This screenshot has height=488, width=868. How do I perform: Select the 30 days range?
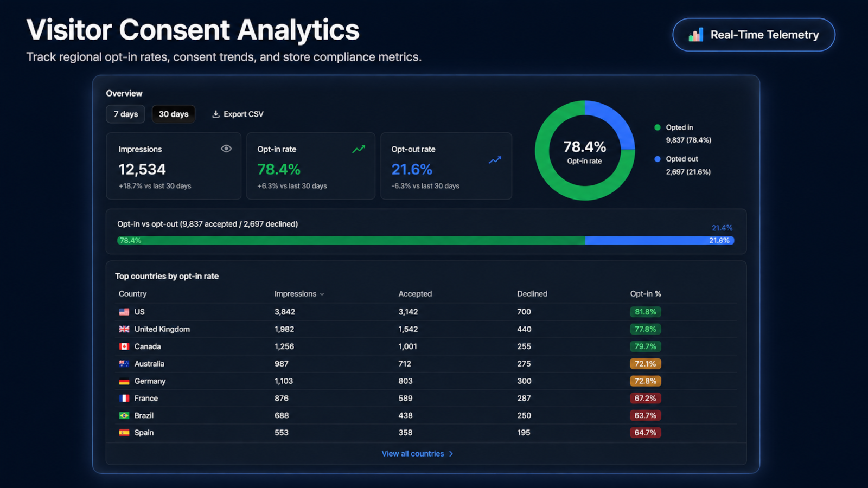coord(174,114)
